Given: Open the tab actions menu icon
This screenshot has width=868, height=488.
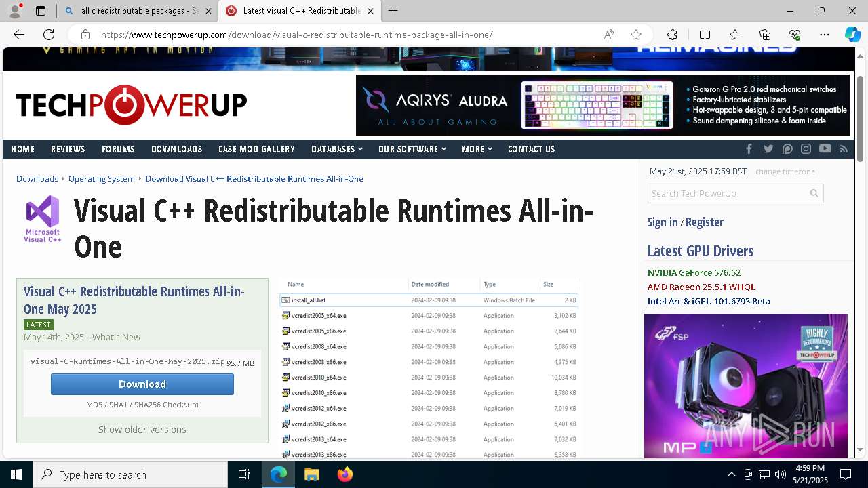Looking at the screenshot, I should 41,11.
